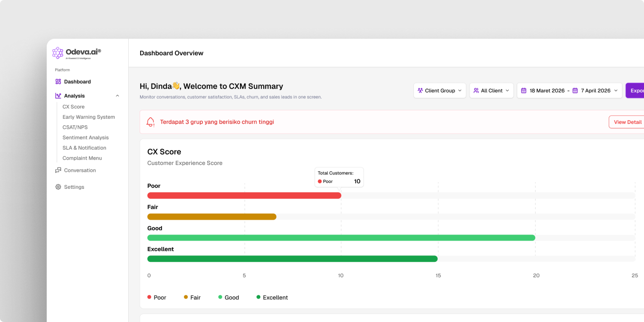Click the Odeva.ai logo icon

58,53
